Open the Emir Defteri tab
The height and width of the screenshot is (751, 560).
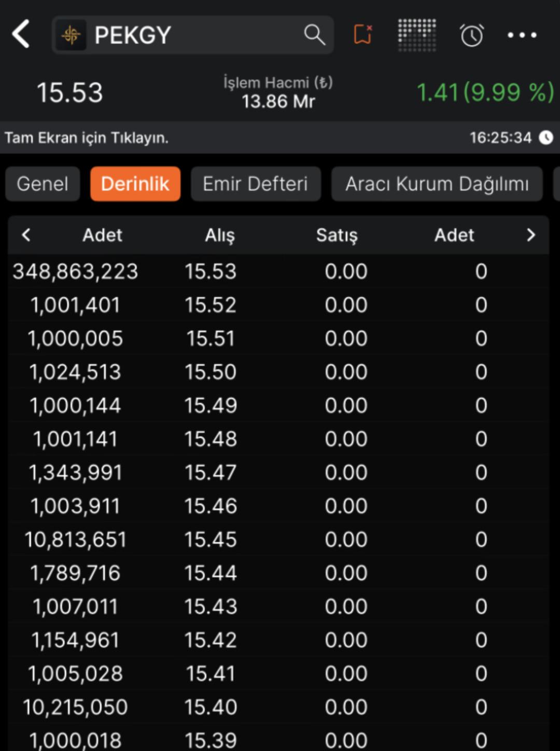pyautogui.click(x=256, y=184)
